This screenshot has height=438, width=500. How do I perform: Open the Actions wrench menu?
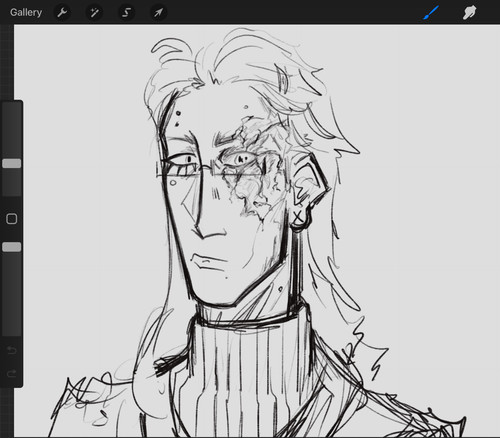coord(62,13)
